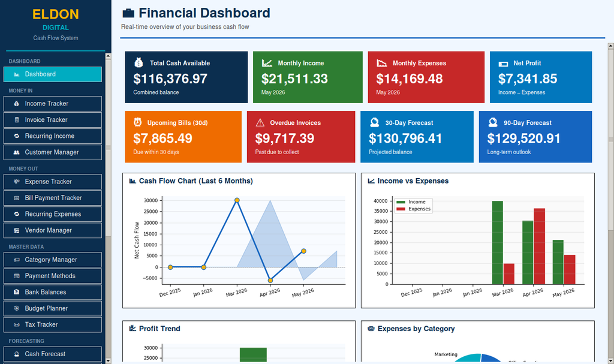Go to Invoice Tracker
This screenshot has width=614, height=364.
pos(53,120)
